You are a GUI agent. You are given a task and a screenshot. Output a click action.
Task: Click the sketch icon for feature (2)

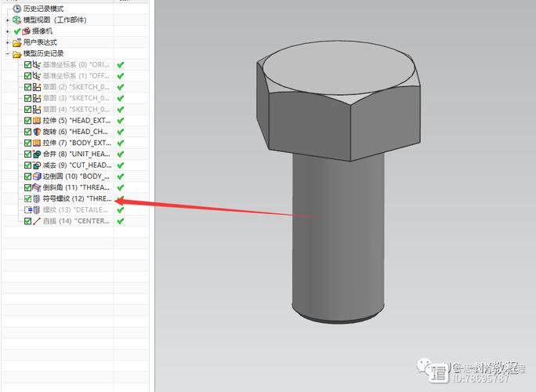click(37, 87)
